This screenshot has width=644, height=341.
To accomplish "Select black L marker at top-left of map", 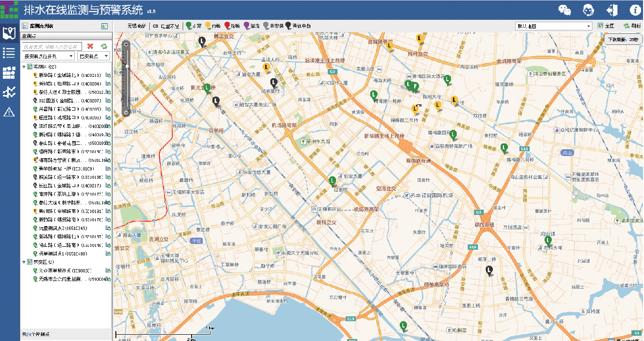I will pyautogui.click(x=202, y=43).
